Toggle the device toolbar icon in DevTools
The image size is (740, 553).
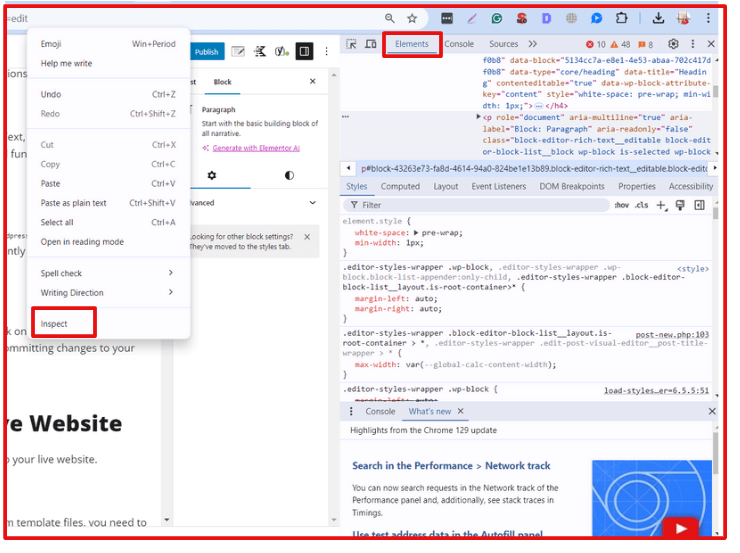pyautogui.click(x=371, y=44)
